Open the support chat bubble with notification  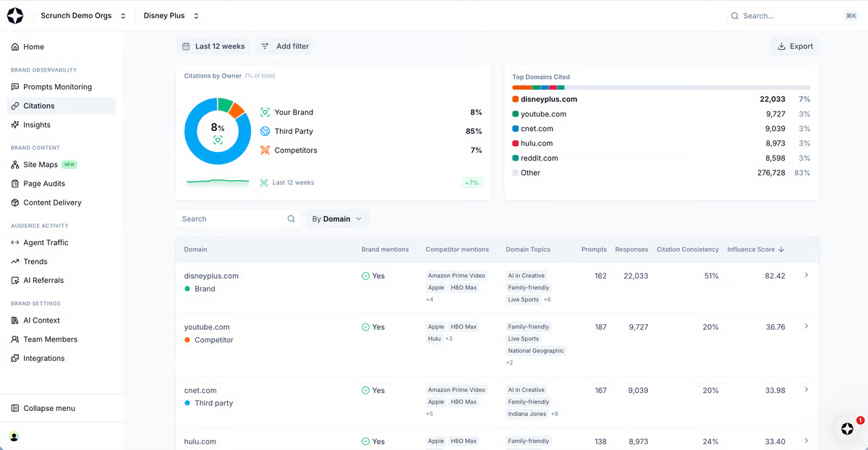(x=847, y=429)
